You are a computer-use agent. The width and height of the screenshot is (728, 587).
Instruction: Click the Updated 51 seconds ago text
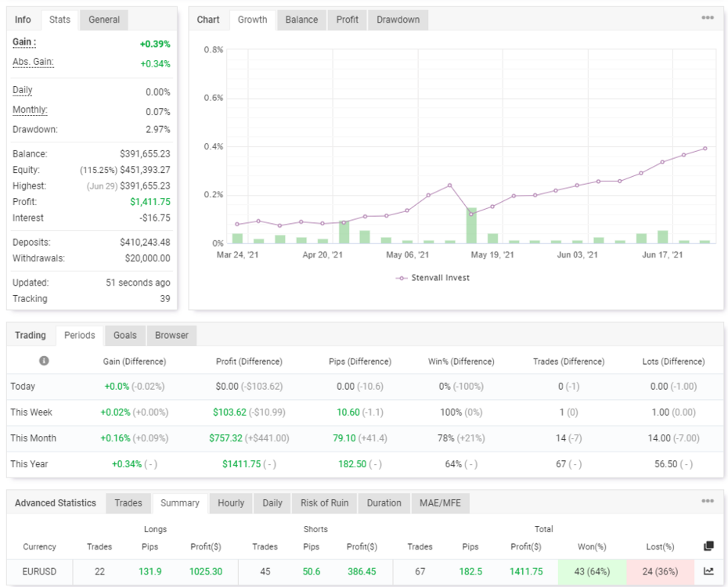(x=138, y=283)
